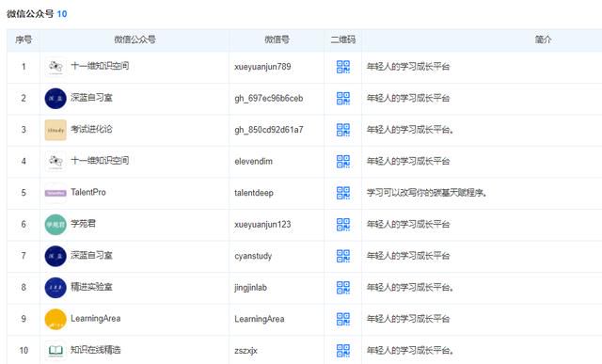Click the 二维码 column header

[342, 40]
